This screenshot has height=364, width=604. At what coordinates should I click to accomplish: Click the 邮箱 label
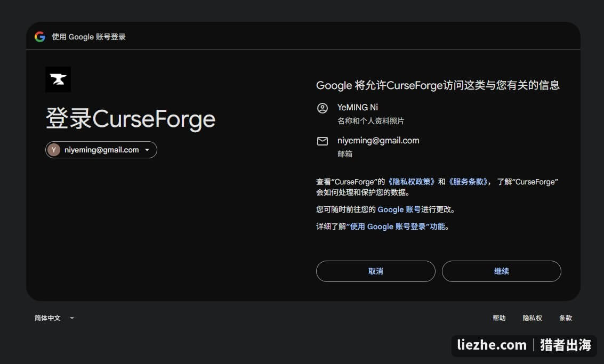[345, 154]
